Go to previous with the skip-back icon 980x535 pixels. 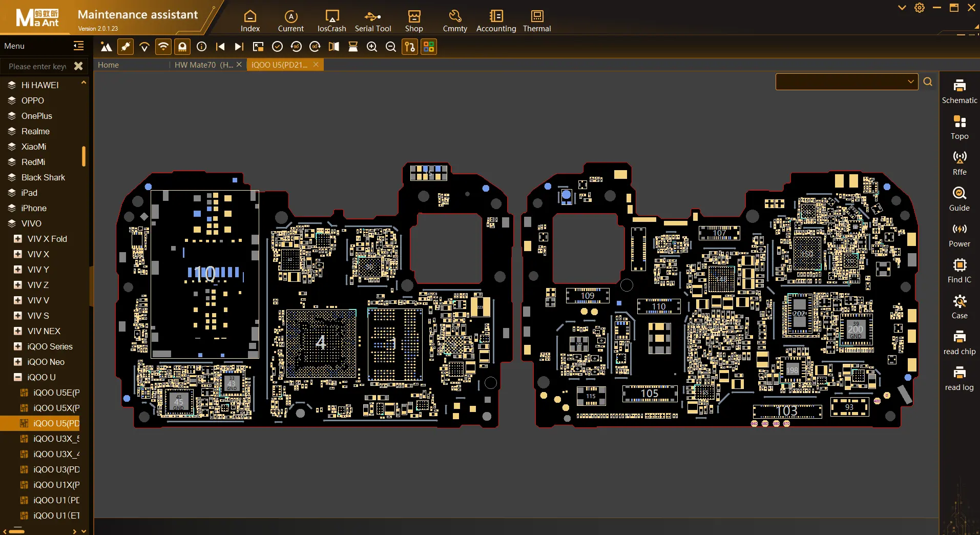coord(220,47)
